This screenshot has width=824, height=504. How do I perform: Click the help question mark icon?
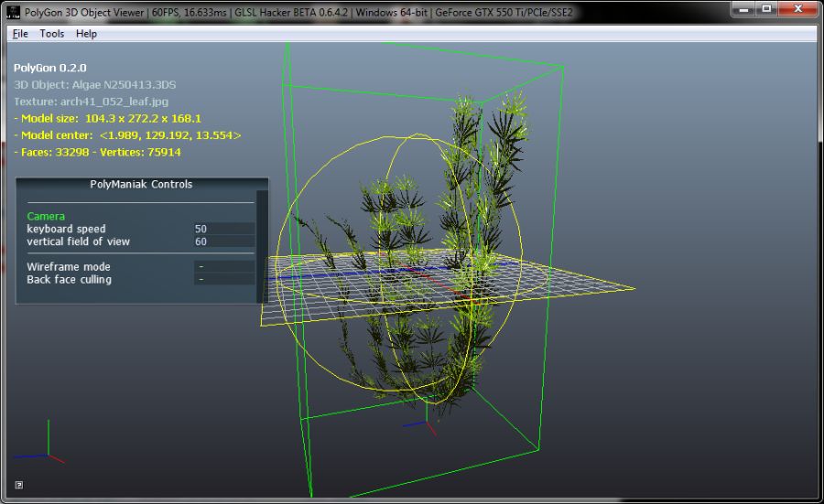(19, 485)
